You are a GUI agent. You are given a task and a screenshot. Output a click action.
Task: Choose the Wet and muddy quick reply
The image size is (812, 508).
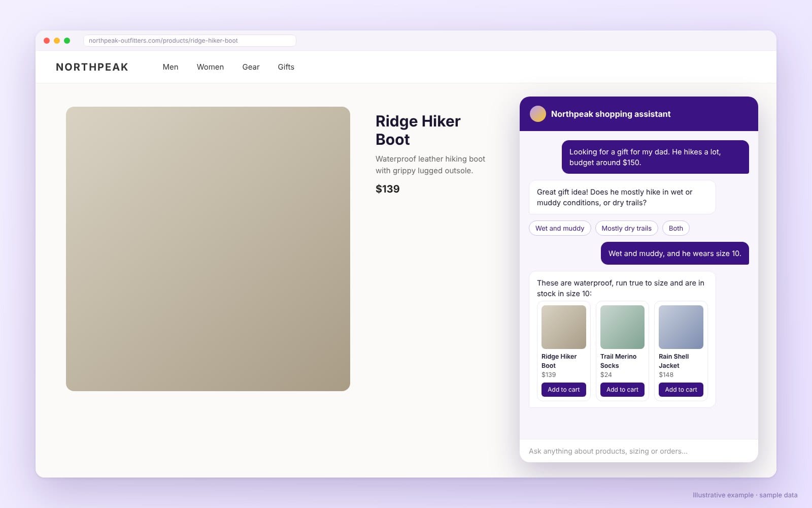tap(560, 228)
